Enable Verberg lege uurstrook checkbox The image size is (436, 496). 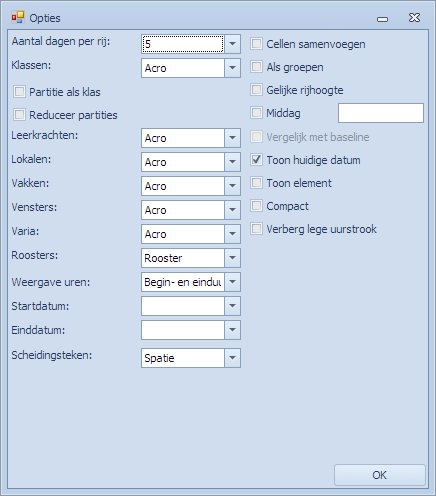tap(256, 229)
